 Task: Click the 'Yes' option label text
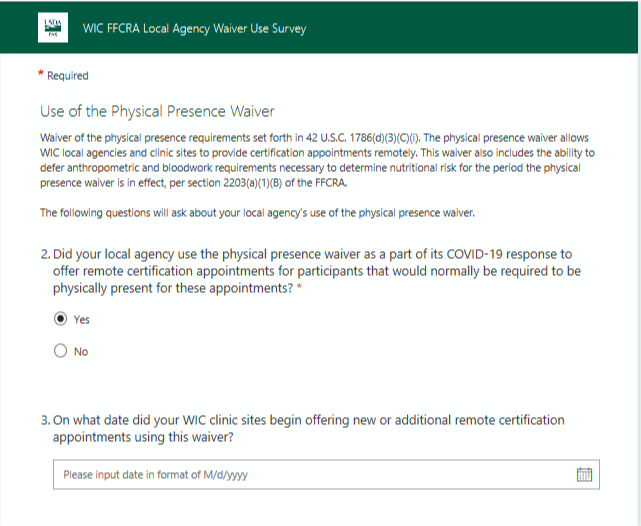[x=82, y=320]
